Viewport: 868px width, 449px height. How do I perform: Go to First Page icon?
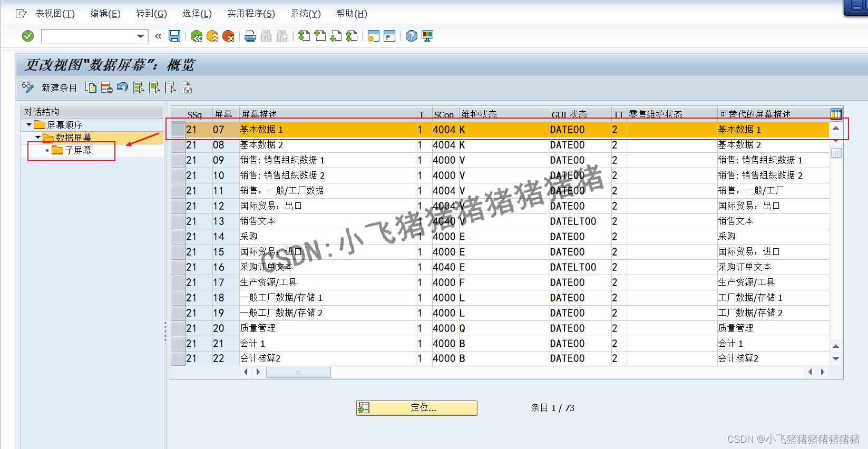point(304,36)
